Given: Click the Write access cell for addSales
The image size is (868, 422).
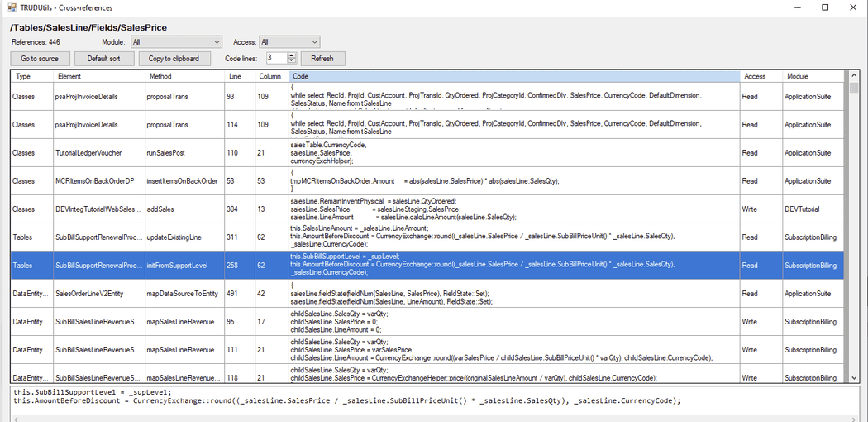Looking at the screenshot, I should click(x=761, y=209).
